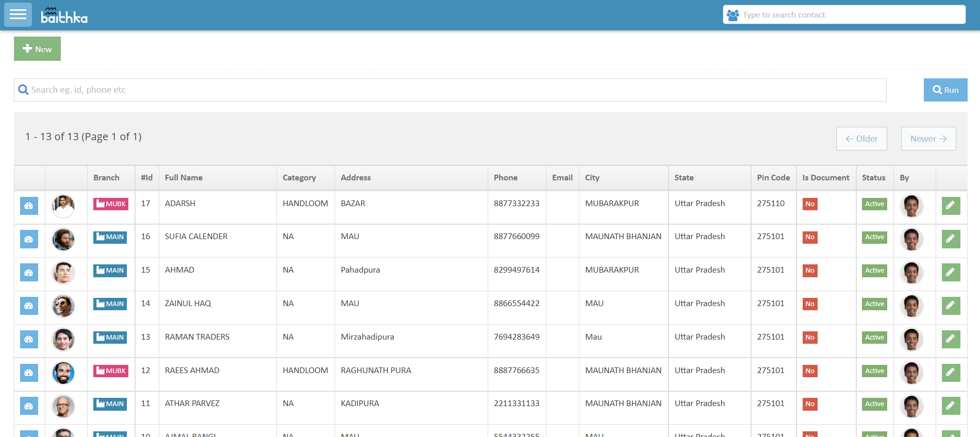Image resolution: width=980 pixels, height=437 pixels.
Task: Click the Is Document column header
Action: (826, 178)
